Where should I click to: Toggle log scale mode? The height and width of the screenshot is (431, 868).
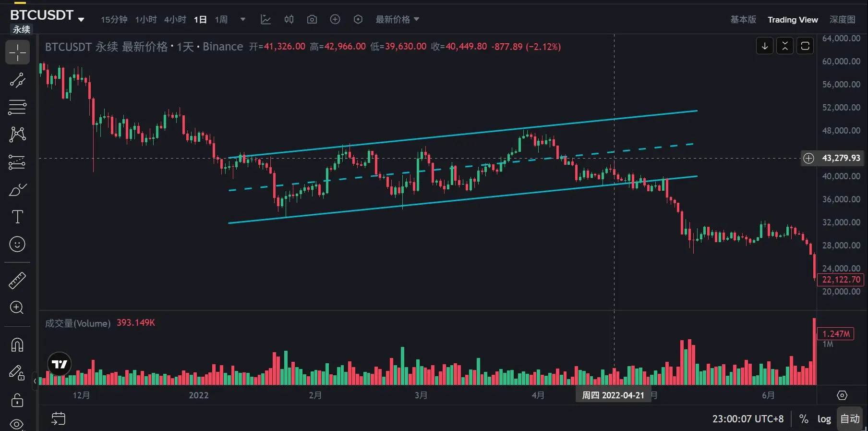(x=824, y=419)
